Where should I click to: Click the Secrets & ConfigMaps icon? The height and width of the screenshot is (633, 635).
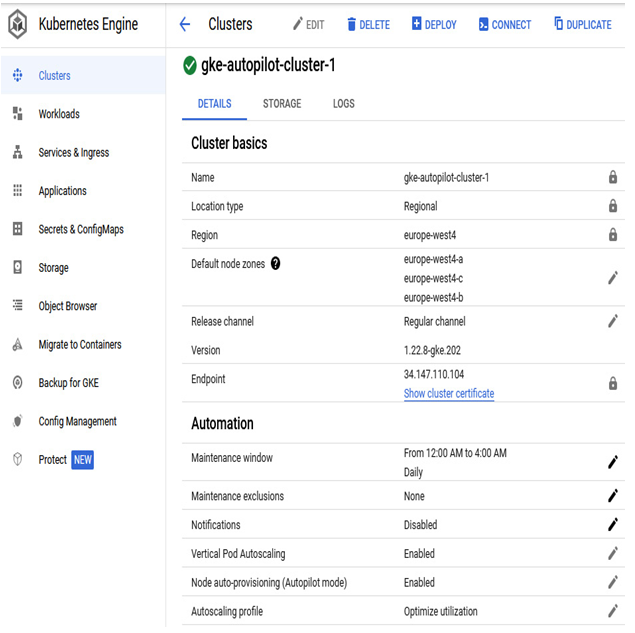point(17,229)
